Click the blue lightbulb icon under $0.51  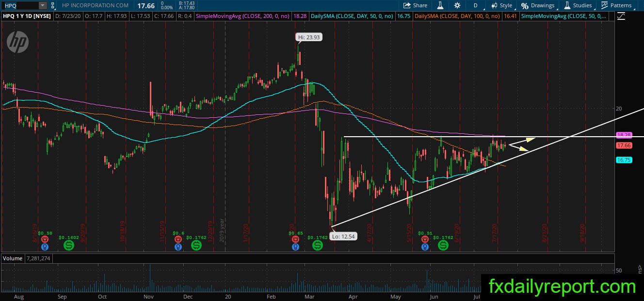click(425, 247)
